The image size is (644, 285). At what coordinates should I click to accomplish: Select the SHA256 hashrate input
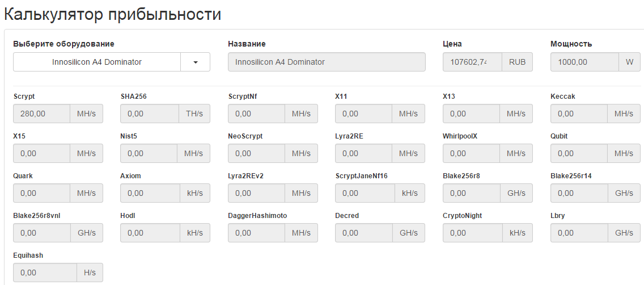[x=150, y=114]
